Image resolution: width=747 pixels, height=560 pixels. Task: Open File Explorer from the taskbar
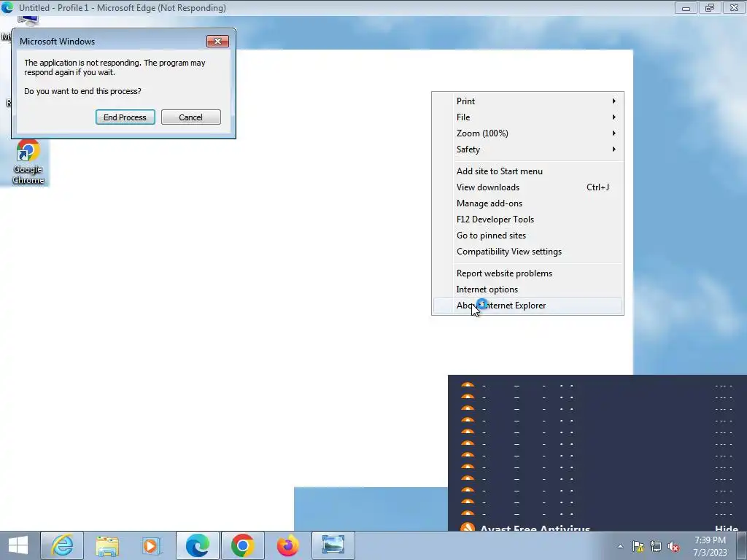(107, 545)
